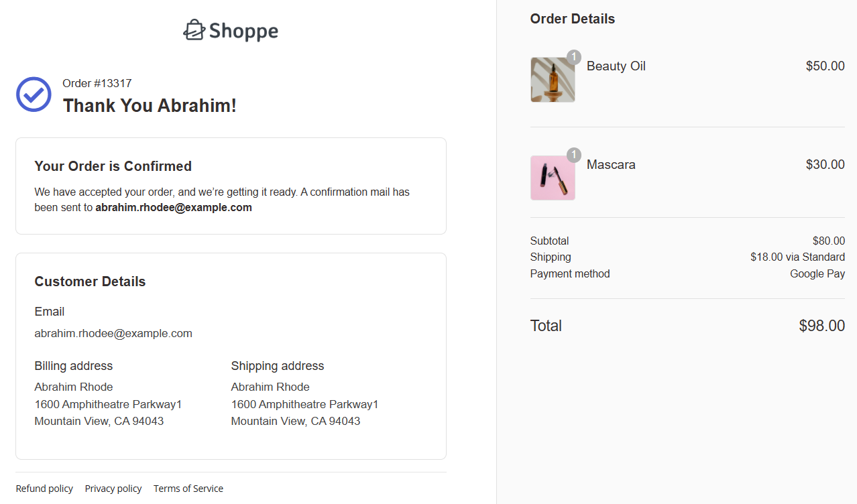Click the Beauty Oil product name
This screenshot has height=504, width=857.
pos(616,66)
